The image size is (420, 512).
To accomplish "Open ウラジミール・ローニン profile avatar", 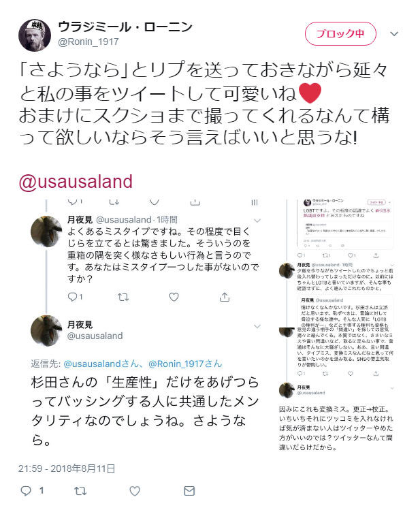I will 35,35.
